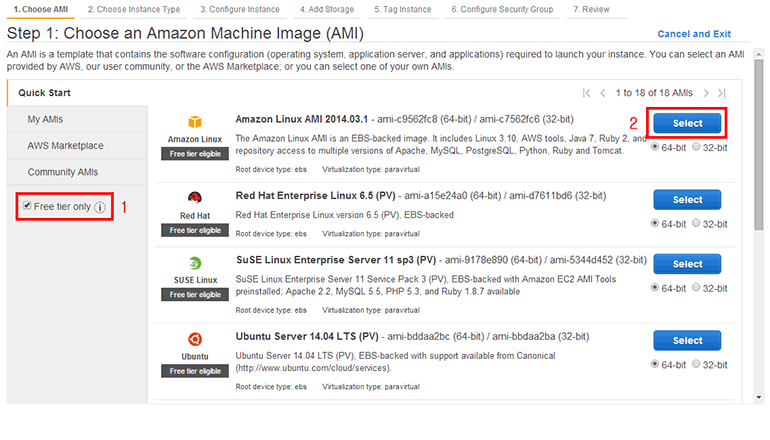Go to the first page of AMIs

pyautogui.click(x=587, y=93)
